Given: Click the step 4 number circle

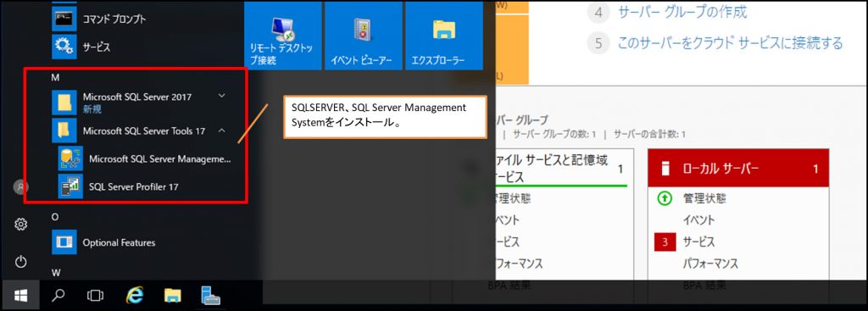Looking at the screenshot, I should pyautogui.click(x=598, y=13).
